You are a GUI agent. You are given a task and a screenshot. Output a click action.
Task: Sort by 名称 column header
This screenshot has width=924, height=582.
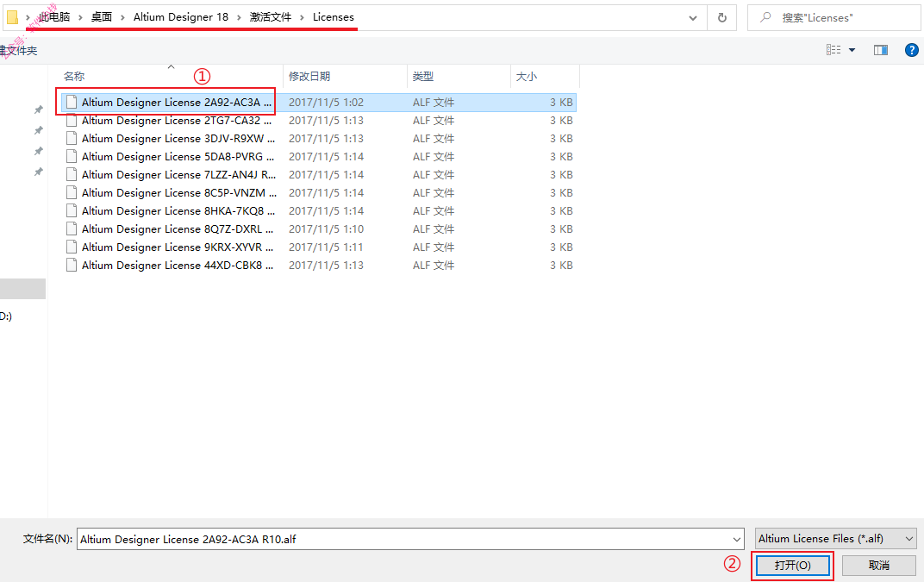(x=74, y=77)
